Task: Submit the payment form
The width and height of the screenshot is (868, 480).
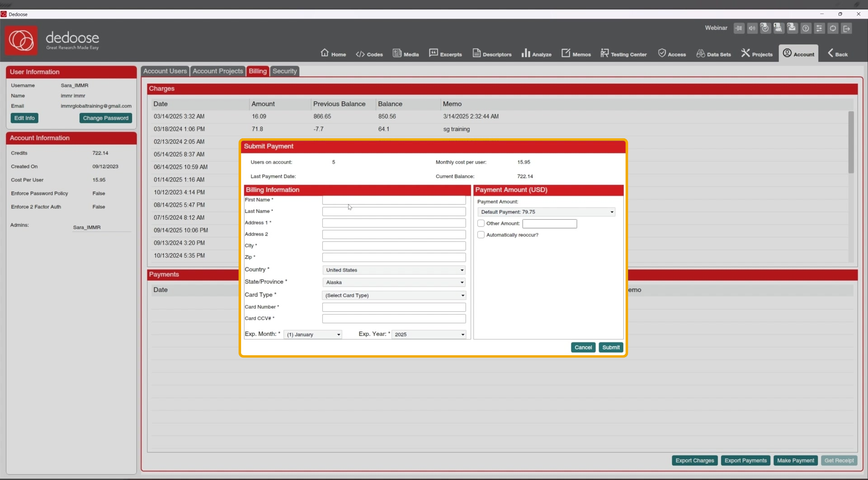Action: point(611,348)
